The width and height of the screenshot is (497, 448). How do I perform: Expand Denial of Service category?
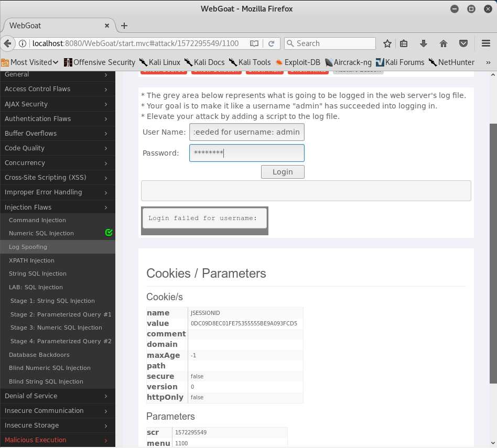pos(57,396)
